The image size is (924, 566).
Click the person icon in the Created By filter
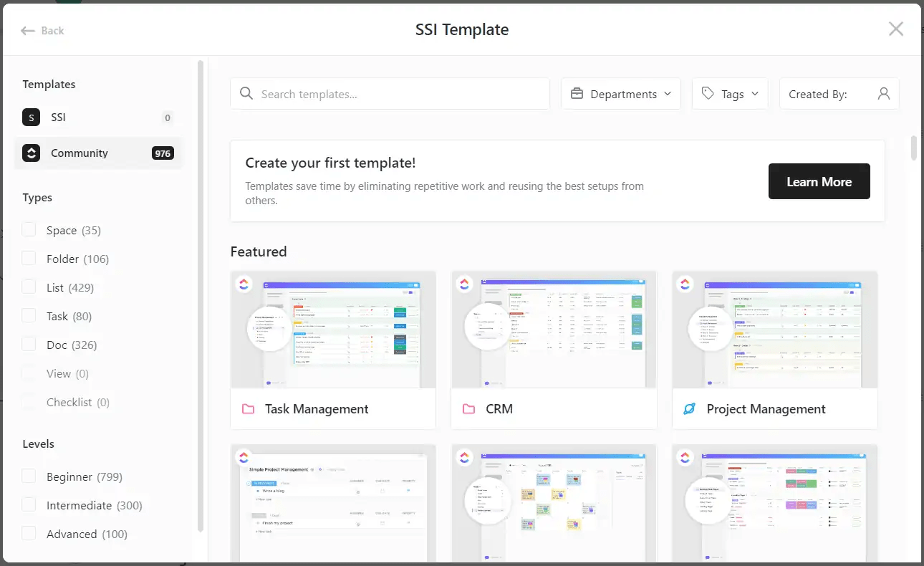[885, 93]
